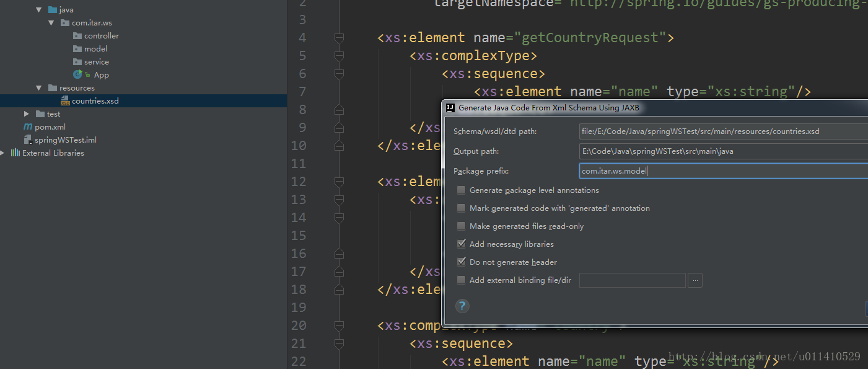Click the Package prefix field

(723, 171)
